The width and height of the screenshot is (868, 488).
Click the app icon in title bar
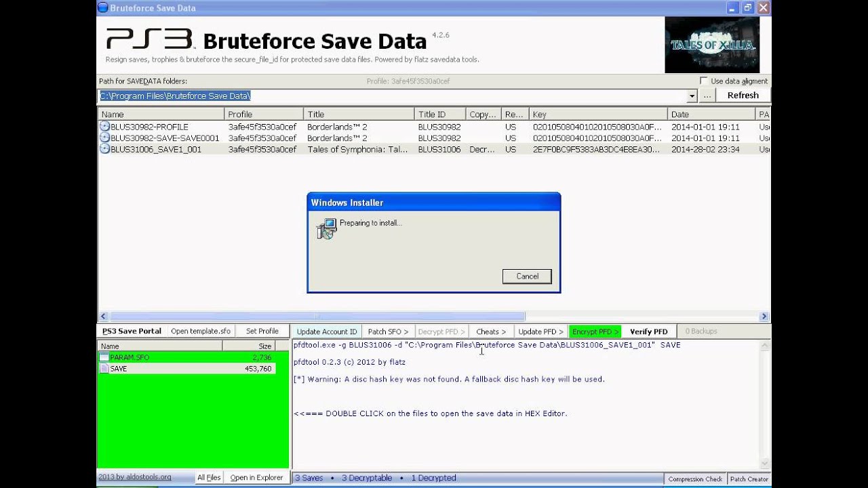point(103,8)
